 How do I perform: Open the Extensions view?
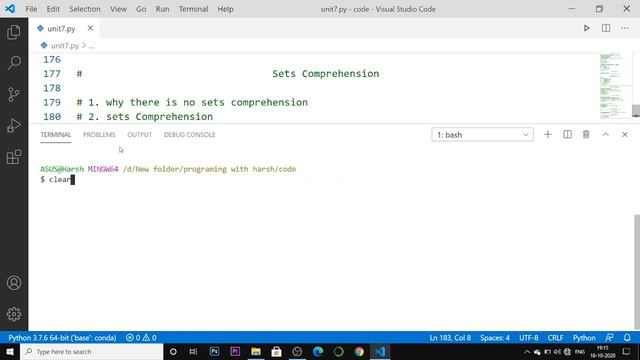(14, 157)
